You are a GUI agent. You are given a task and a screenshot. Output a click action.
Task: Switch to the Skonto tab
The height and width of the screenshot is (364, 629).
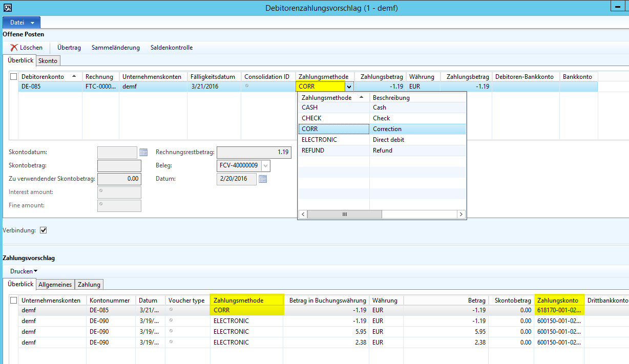point(48,61)
